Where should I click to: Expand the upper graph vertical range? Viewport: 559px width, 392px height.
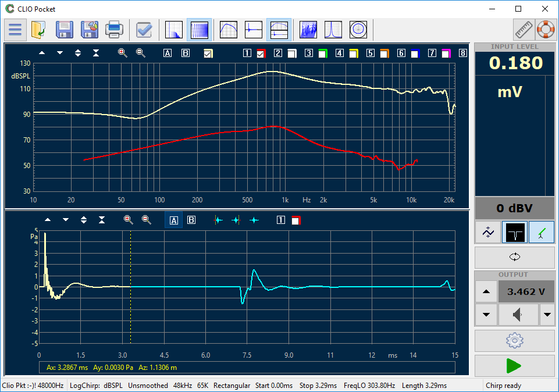pyautogui.click(x=78, y=53)
